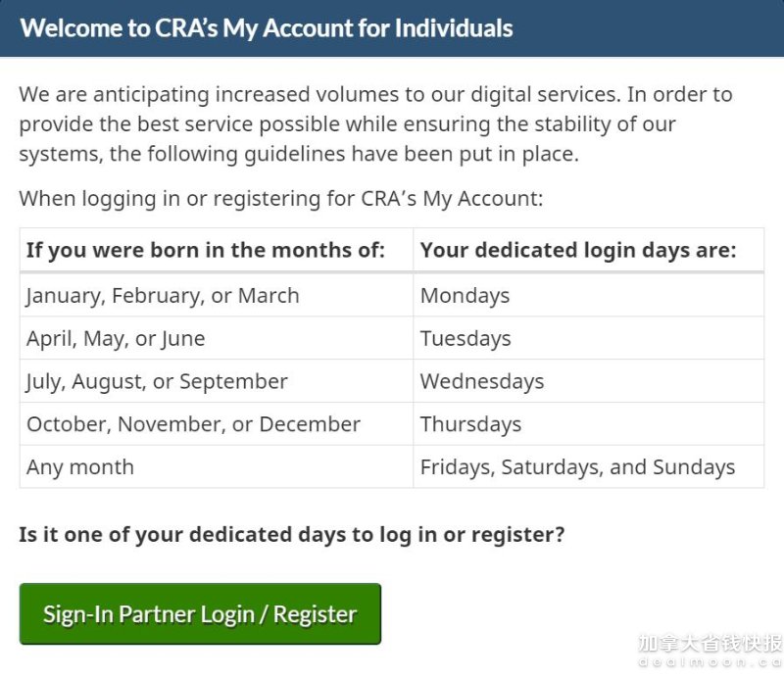This screenshot has width=784, height=680.
Task: Click the Tuesdays login day cell
Action: click(589, 338)
